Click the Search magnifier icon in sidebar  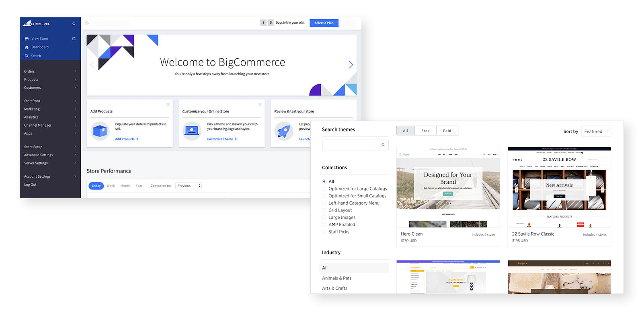coord(27,56)
